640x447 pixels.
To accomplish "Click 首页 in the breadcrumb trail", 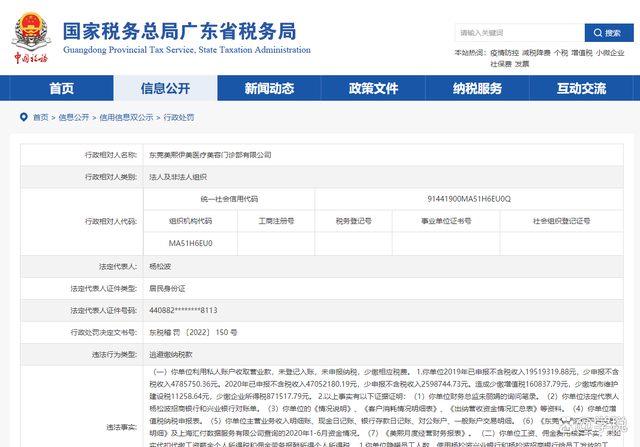I will 40,117.
